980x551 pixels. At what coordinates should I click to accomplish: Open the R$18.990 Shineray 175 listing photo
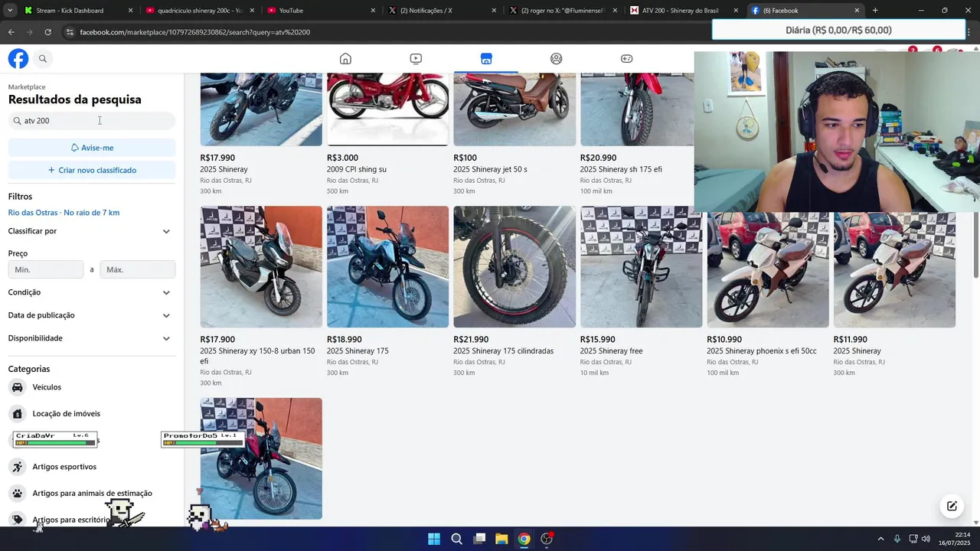[387, 267]
